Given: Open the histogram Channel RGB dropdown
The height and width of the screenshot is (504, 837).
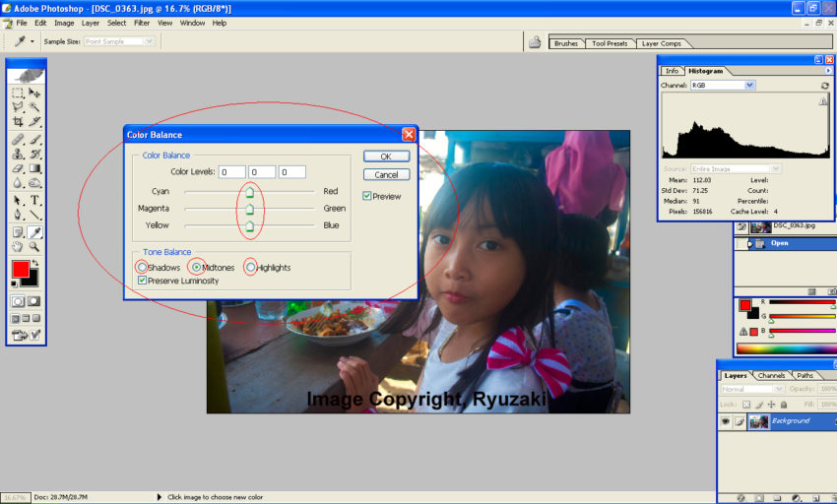Looking at the screenshot, I should (749, 86).
